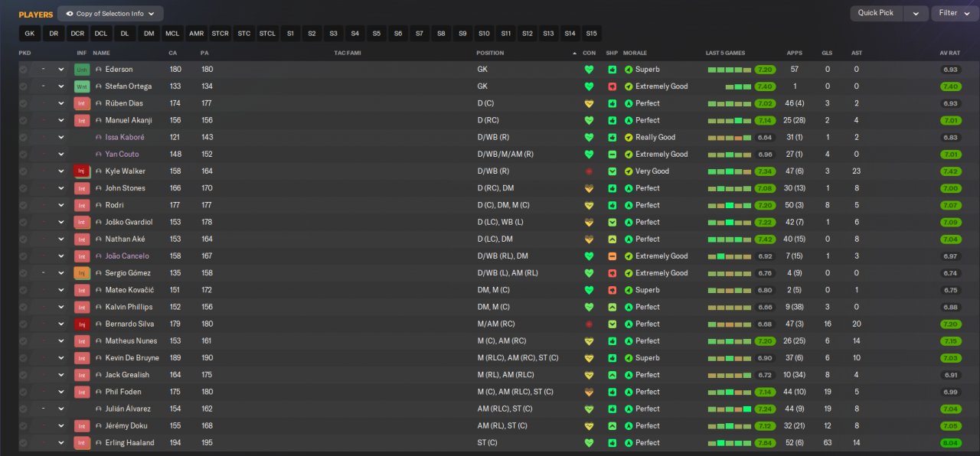Click Ederson's morale arrow icon
This screenshot has height=456, width=980.
coord(629,70)
